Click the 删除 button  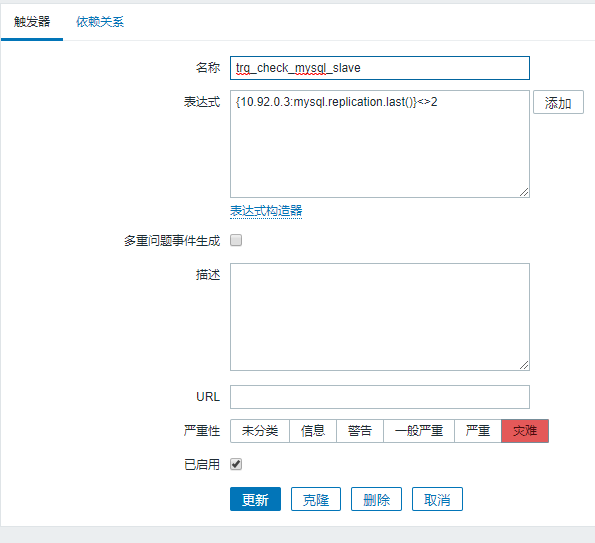coord(376,499)
